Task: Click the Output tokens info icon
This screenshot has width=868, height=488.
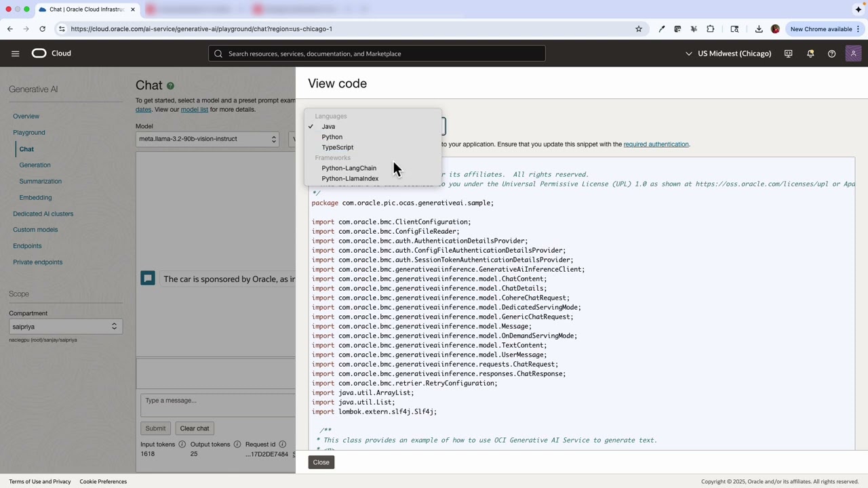Action: (237, 445)
